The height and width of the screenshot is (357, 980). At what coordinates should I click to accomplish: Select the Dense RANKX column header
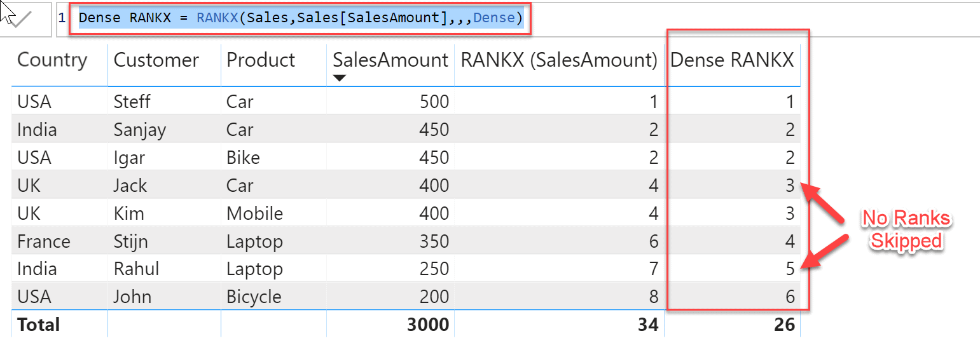(x=732, y=60)
